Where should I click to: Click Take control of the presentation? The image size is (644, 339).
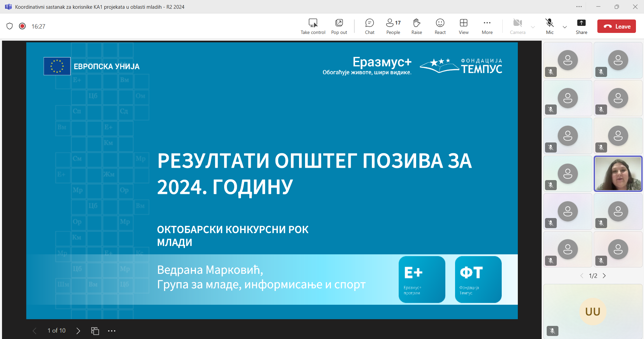click(x=312, y=26)
